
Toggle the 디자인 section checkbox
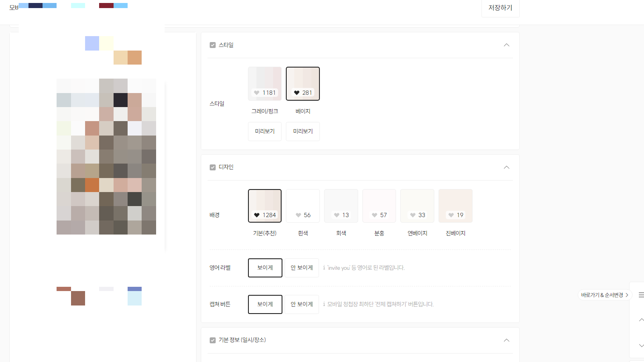(x=213, y=167)
